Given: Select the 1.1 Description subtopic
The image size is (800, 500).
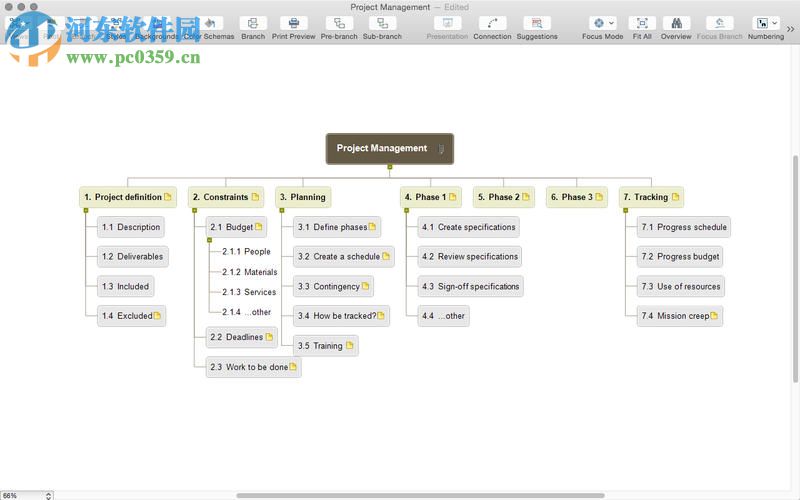Looking at the screenshot, I should tap(131, 227).
